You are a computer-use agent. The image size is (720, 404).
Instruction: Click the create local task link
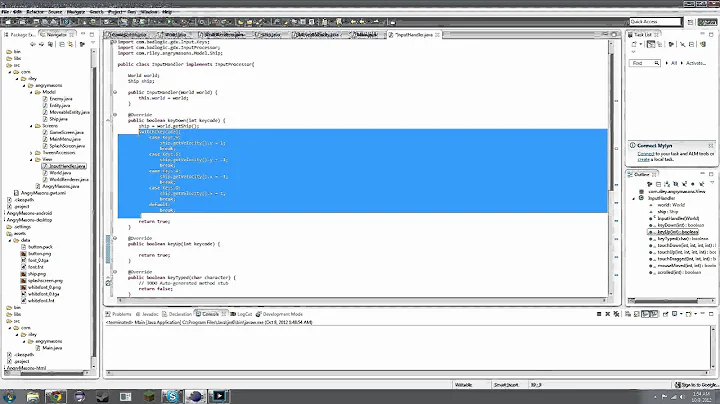tap(643, 159)
